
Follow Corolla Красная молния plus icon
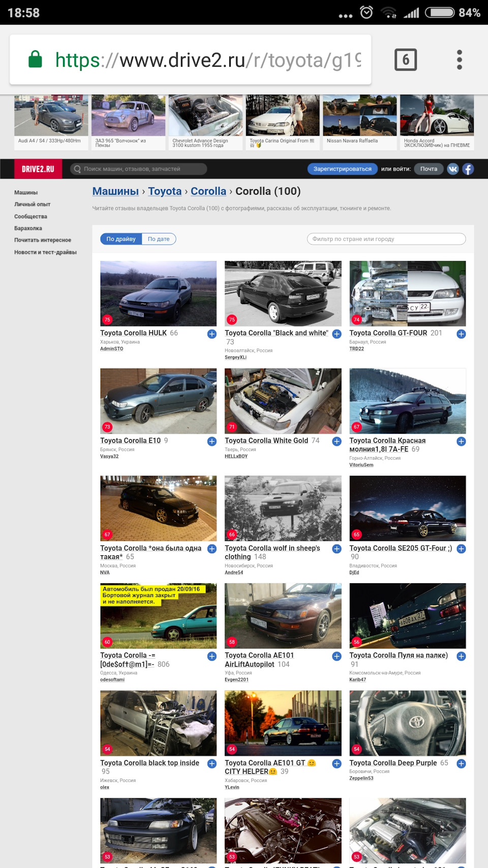(461, 441)
